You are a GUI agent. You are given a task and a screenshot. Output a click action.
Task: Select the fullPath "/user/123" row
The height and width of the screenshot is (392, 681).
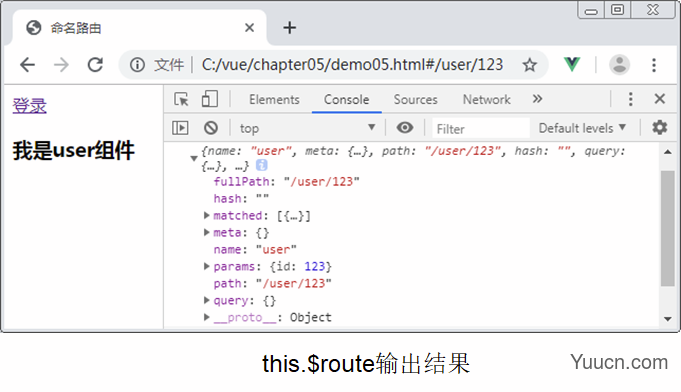pos(286,181)
